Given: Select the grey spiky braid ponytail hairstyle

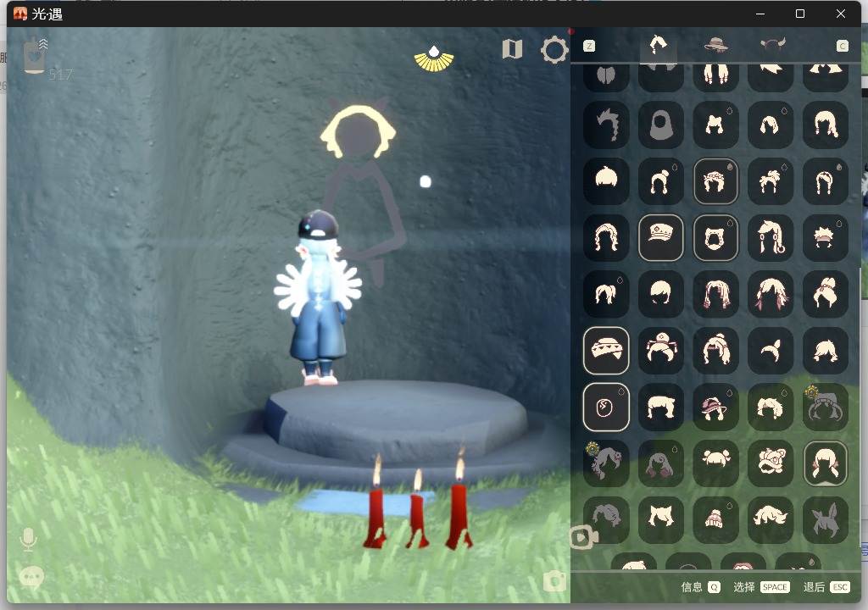Looking at the screenshot, I should [606, 125].
